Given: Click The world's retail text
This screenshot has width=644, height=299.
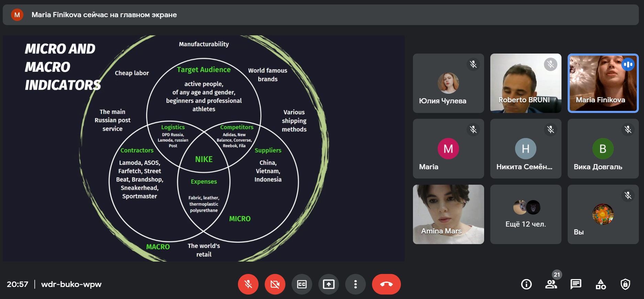Looking at the screenshot, I should pos(204,250).
